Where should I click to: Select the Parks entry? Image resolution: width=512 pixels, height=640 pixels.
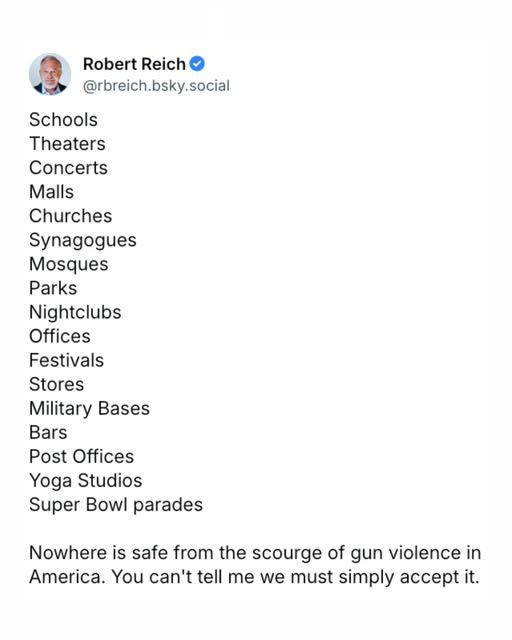(x=53, y=289)
